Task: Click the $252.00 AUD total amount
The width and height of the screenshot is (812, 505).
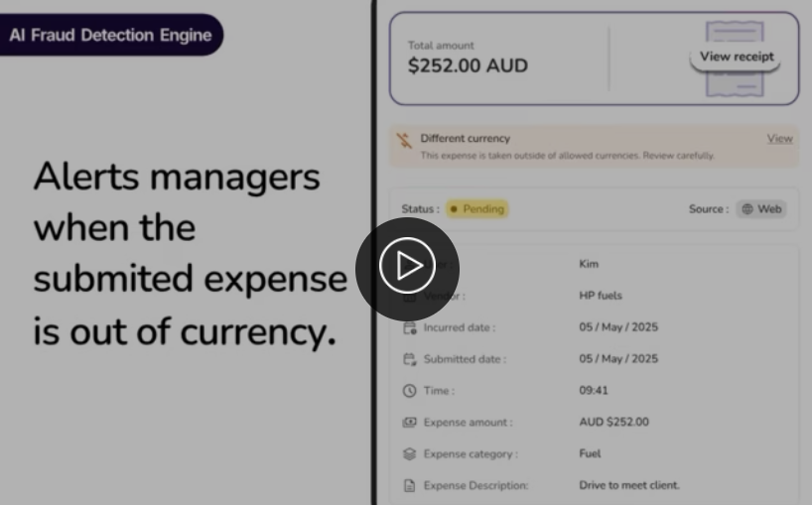Action: (x=468, y=65)
